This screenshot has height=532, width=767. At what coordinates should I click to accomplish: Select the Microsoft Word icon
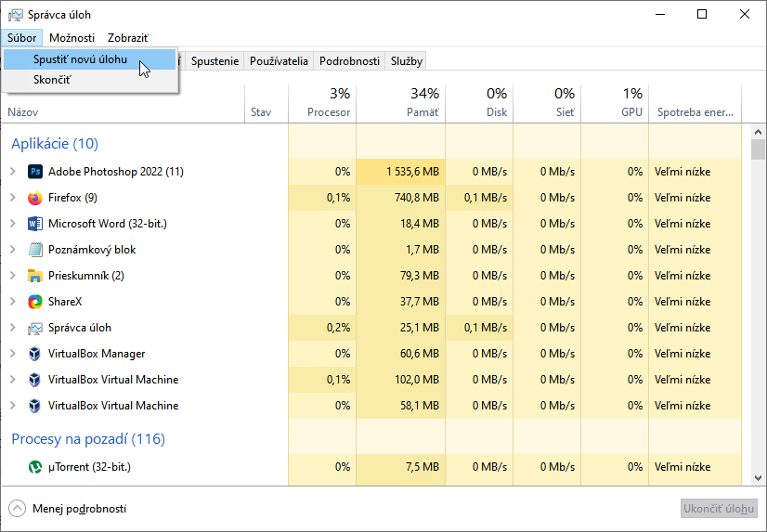tap(35, 224)
